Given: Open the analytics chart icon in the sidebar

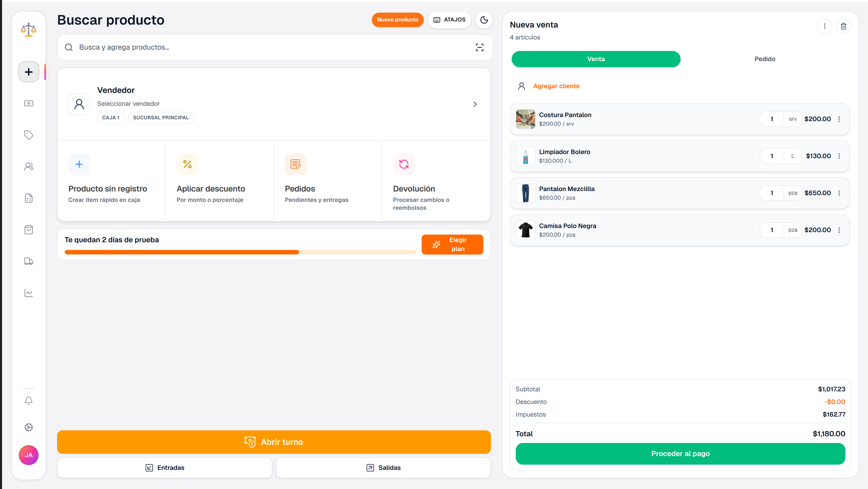Looking at the screenshot, I should pos(29,293).
